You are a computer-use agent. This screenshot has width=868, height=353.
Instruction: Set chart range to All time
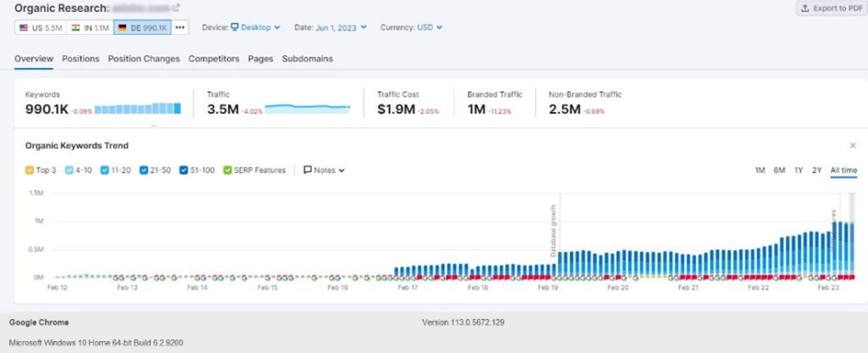coord(843,170)
